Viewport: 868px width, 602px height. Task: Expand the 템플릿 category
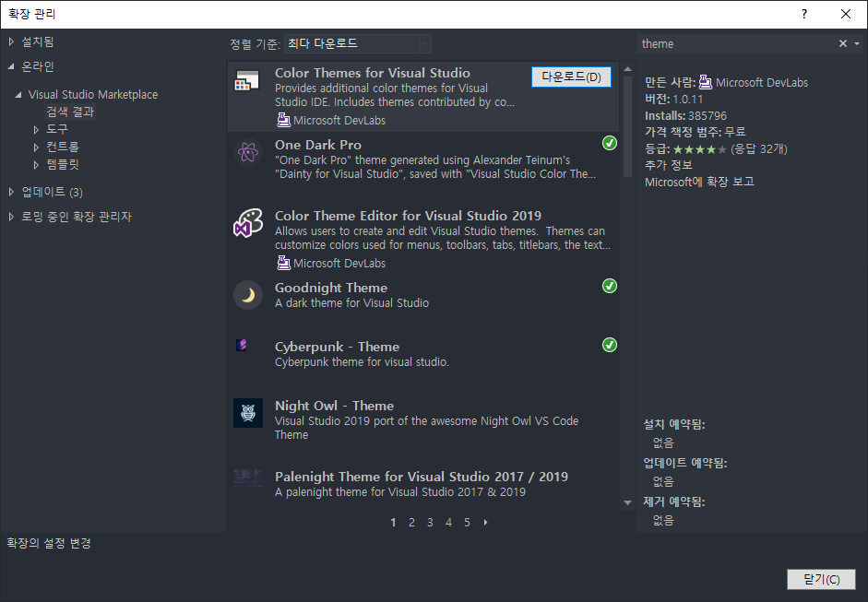tap(36, 165)
